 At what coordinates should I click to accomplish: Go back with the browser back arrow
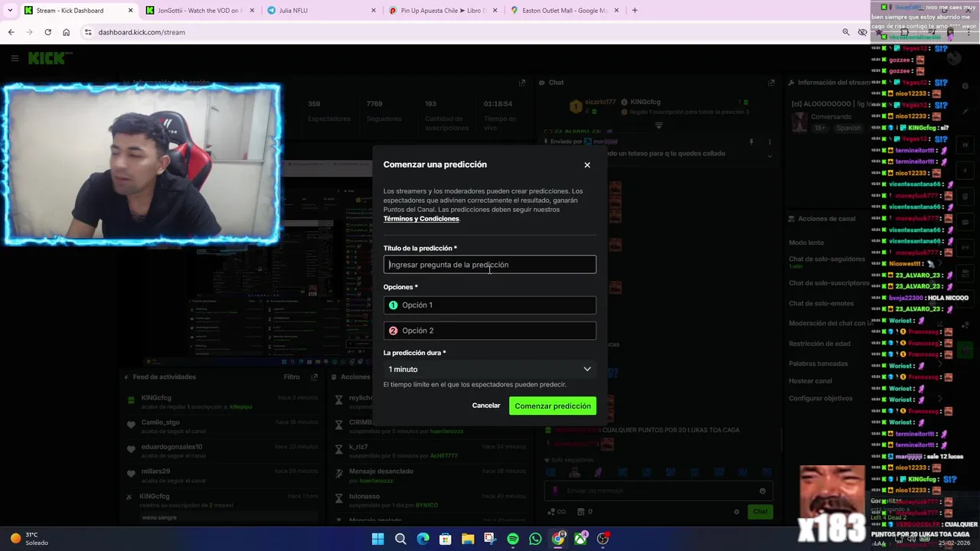point(11,32)
